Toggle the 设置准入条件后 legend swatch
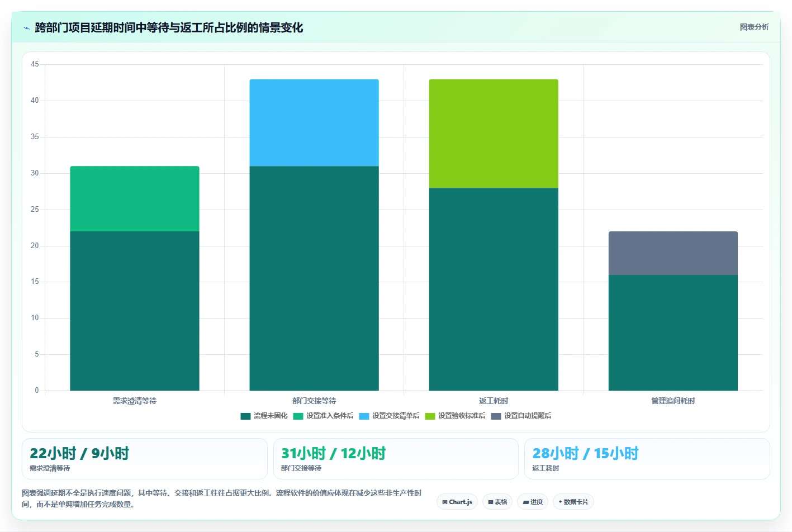The width and height of the screenshot is (792, 532). 298,416
